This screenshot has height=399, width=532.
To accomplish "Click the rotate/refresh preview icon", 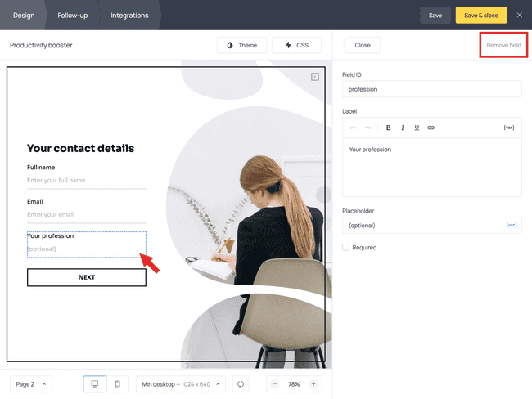I will click(241, 384).
